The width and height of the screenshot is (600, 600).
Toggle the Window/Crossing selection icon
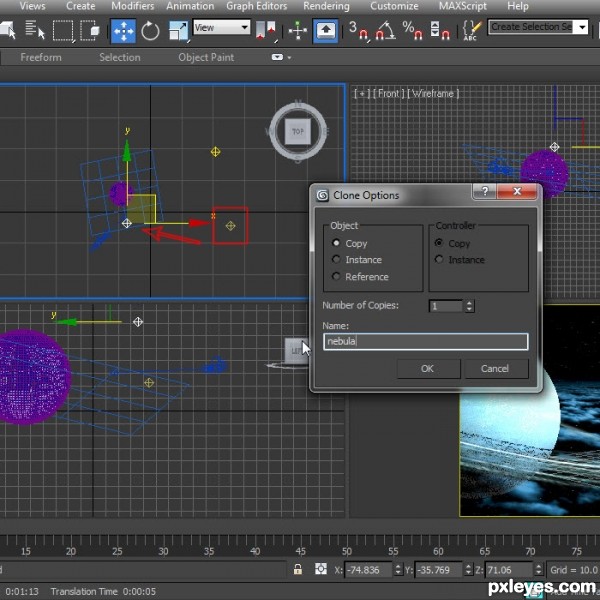pos(90,29)
